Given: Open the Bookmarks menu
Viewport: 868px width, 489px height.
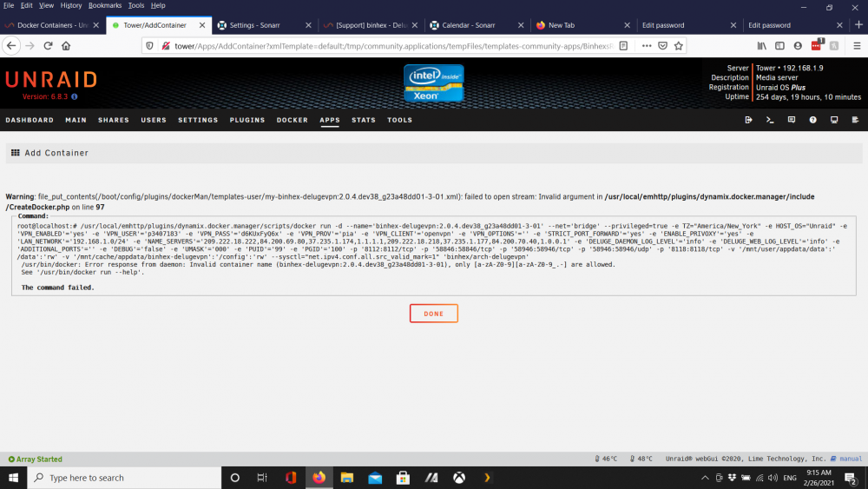Looking at the screenshot, I should click(105, 5).
